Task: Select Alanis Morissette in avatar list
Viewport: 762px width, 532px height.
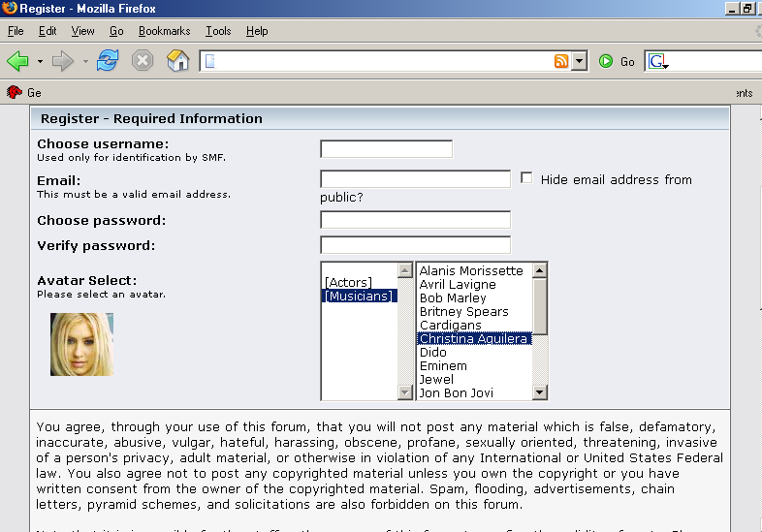Action: (474, 270)
